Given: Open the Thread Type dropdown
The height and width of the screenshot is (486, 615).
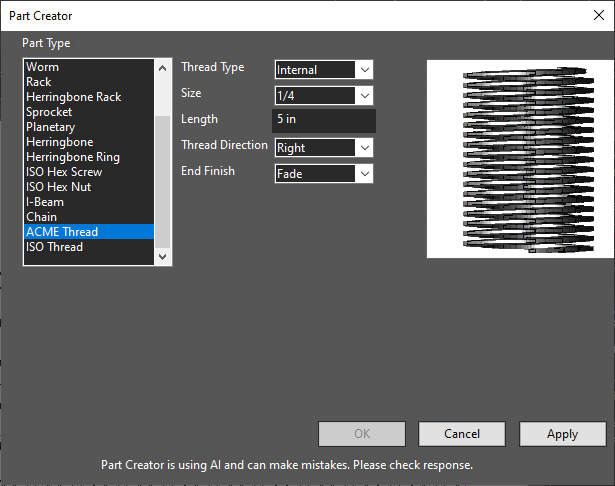Looking at the screenshot, I should coord(324,70).
